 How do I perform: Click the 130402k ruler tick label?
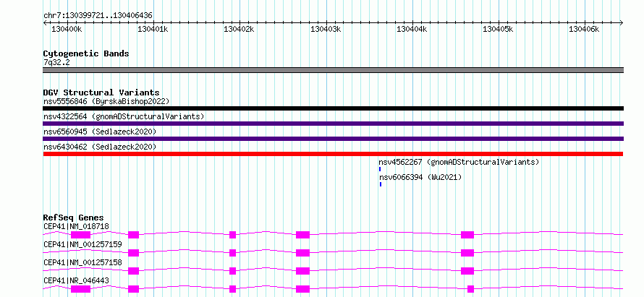(x=239, y=29)
